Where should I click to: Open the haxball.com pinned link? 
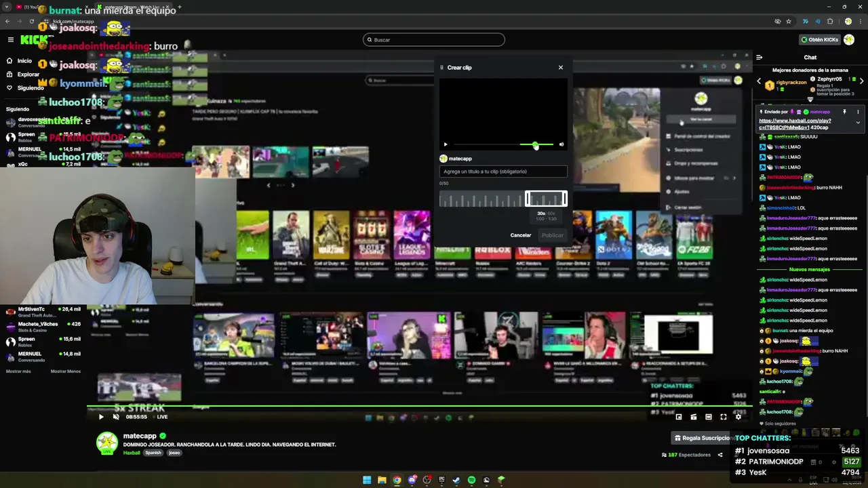(795, 124)
